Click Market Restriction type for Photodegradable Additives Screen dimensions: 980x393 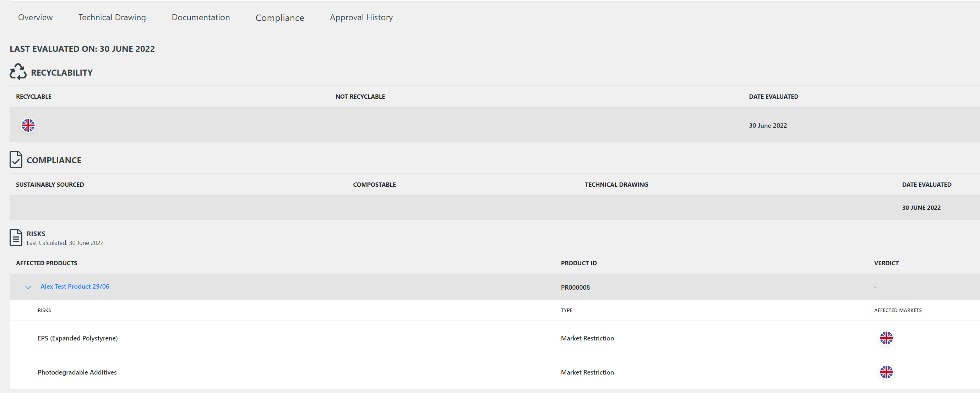tap(587, 372)
